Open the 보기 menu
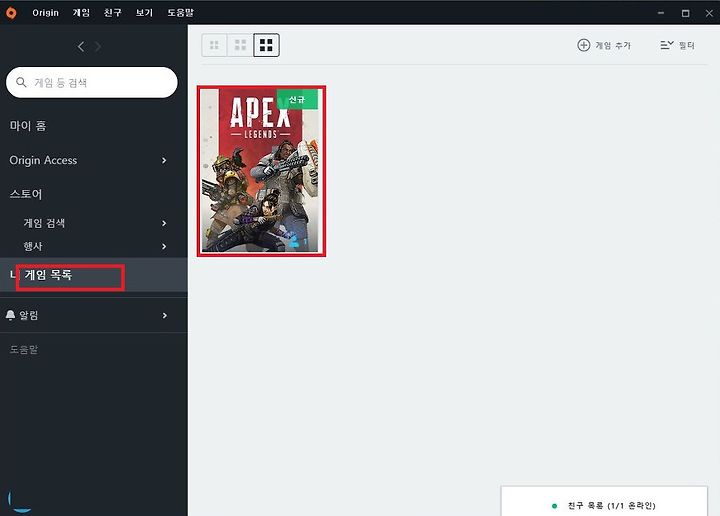Viewport: 720px width, 516px height. 144,13
